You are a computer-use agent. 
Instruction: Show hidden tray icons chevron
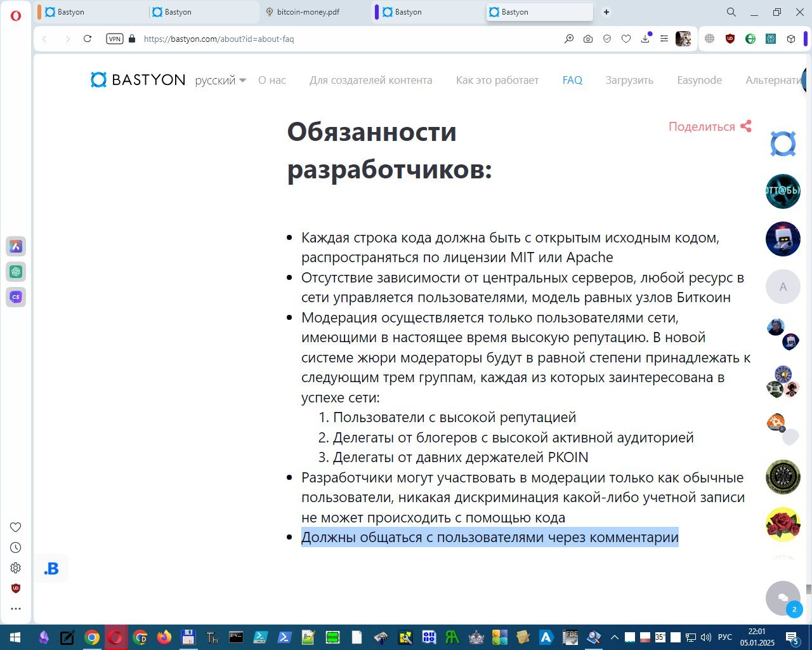pos(614,637)
